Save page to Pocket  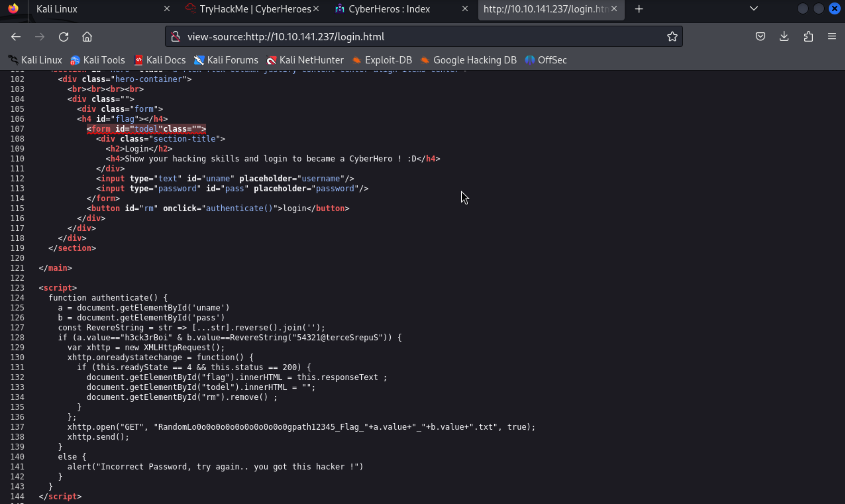point(760,36)
